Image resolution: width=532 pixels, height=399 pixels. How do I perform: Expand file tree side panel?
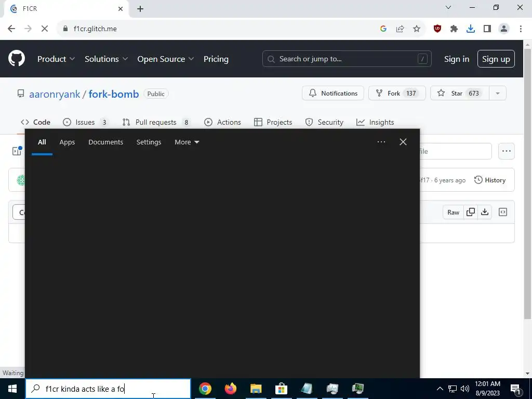click(17, 151)
